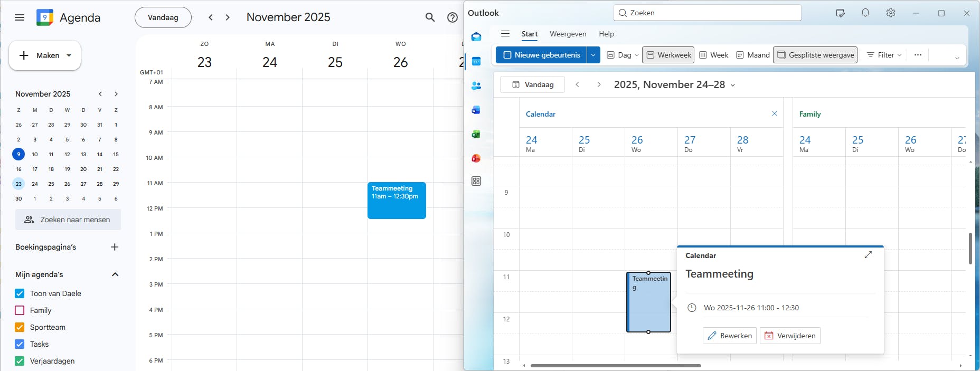Open Outlook My Day notes icon

click(840, 13)
